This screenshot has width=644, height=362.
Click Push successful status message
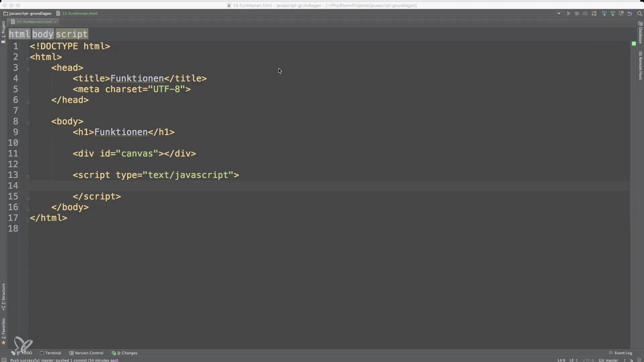(64, 360)
